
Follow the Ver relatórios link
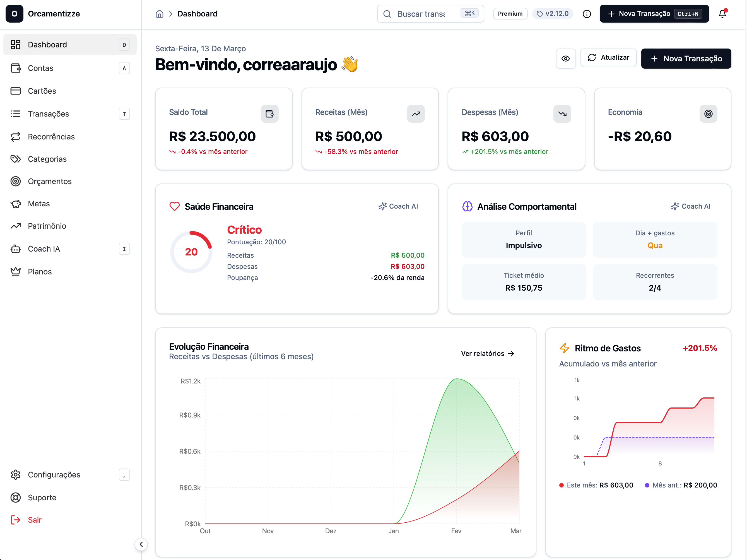point(487,353)
